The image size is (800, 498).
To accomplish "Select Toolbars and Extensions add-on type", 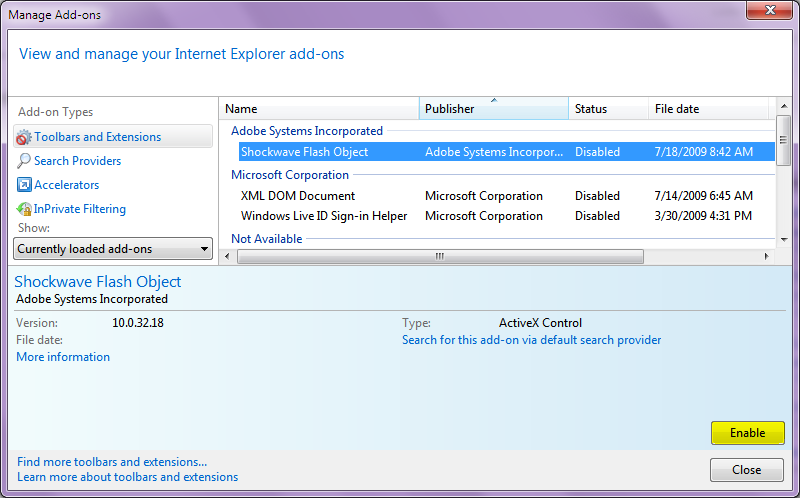I will click(113, 137).
